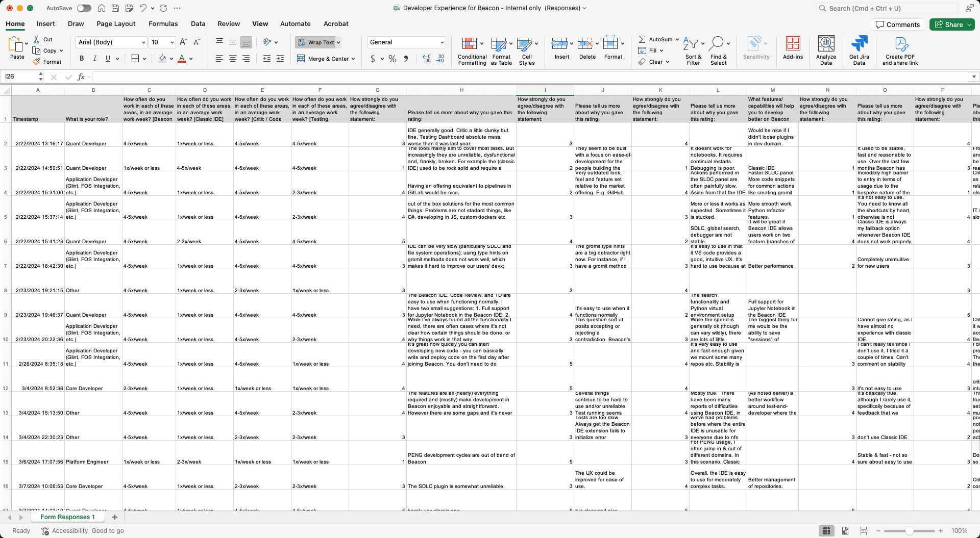Viewport: 980px width, 538px height.
Task: Open the more options ellipsis in title bar
Action: click(177, 8)
